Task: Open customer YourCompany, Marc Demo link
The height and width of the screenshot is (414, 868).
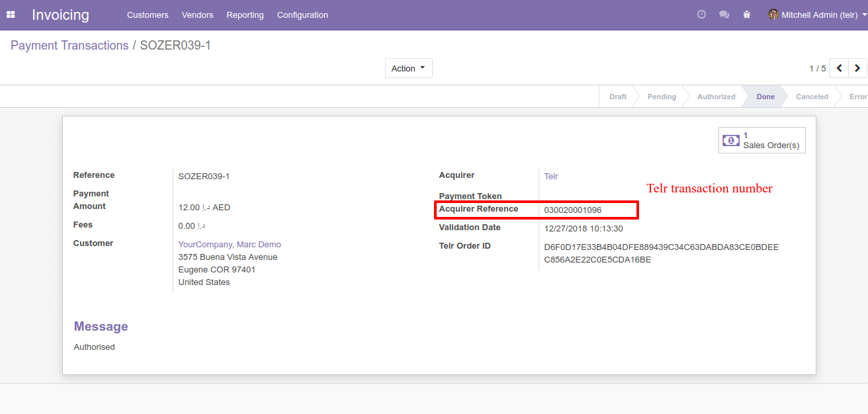Action: (x=230, y=245)
